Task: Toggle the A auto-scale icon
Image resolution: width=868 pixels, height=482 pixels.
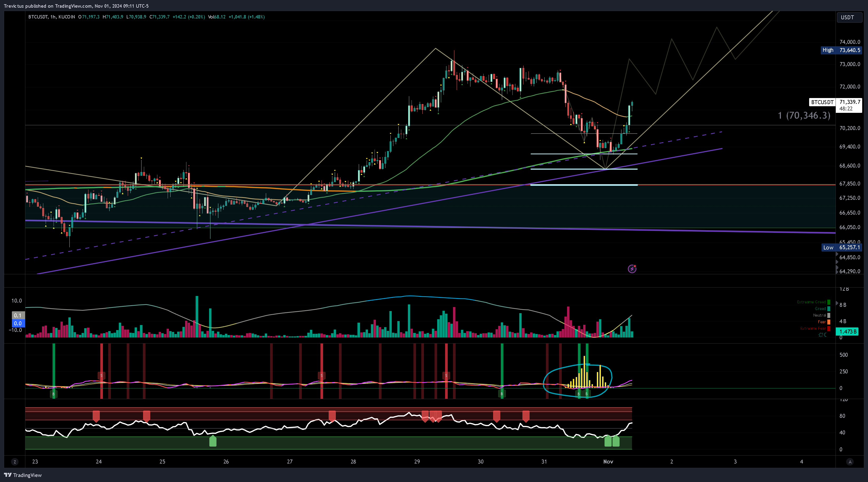Action: pos(850,462)
